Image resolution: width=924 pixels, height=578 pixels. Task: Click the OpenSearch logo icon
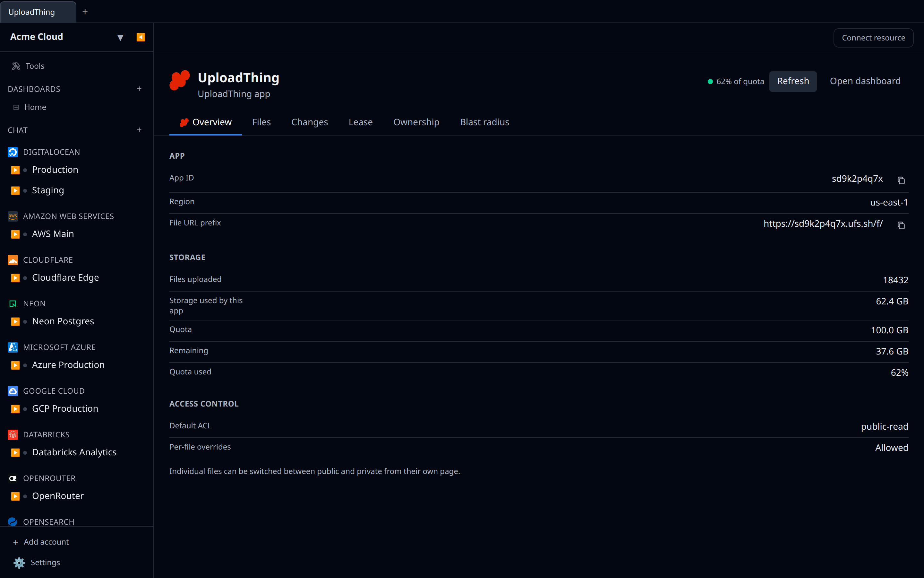pyautogui.click(x=13, y=521)
